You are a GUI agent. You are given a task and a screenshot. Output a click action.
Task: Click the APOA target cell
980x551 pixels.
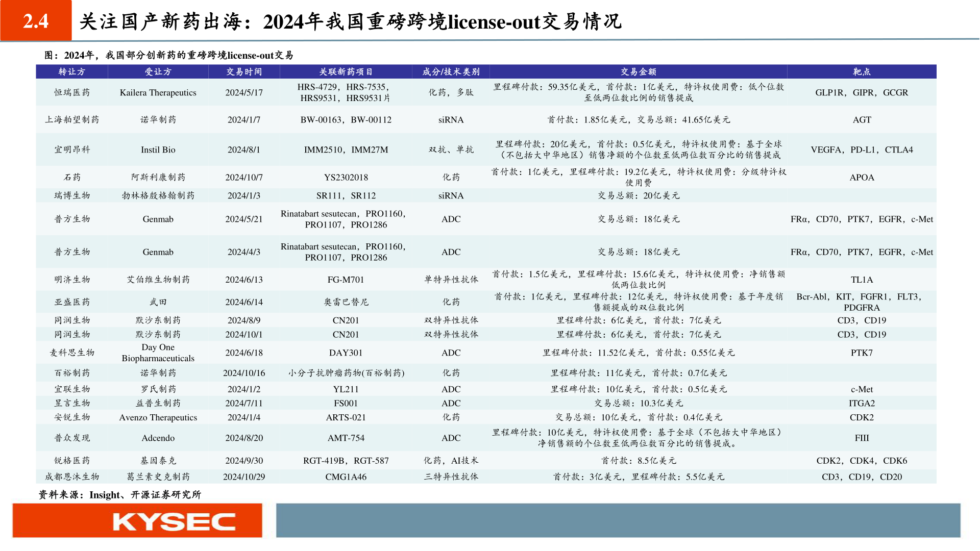(862, 177)
